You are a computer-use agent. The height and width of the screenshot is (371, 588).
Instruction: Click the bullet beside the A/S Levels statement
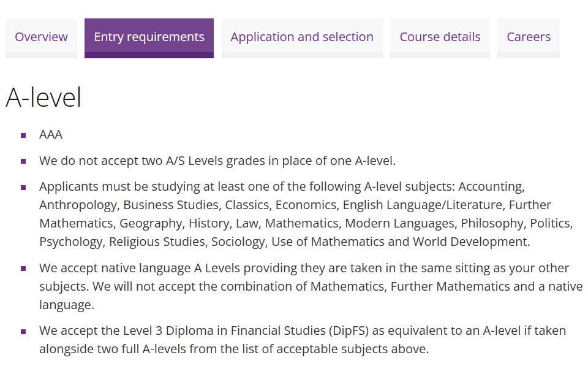(23, 161)
